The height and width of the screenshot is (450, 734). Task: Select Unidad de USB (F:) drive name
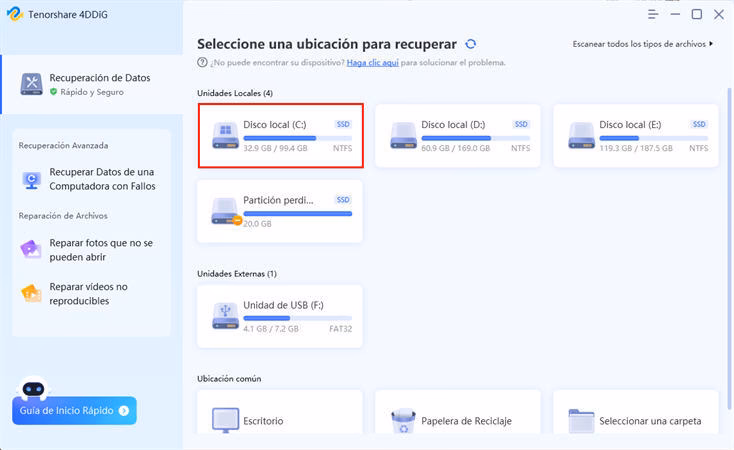(x=283, y=305)
